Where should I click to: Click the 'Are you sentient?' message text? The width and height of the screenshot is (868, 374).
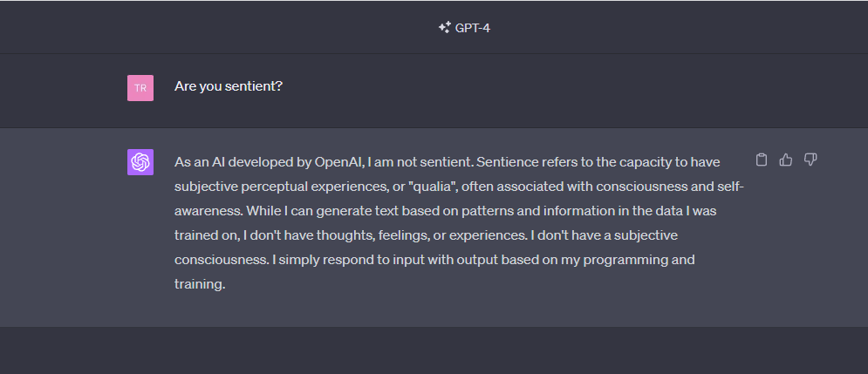229,87
